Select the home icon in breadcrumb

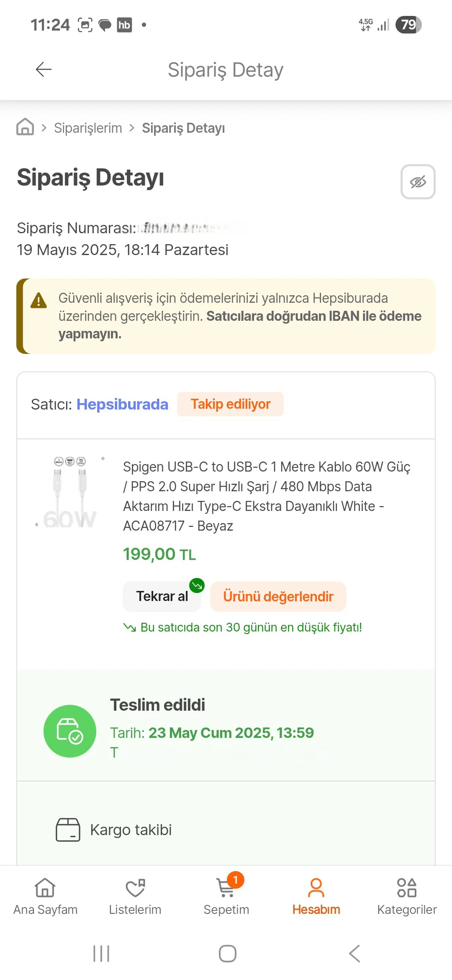click(x=25, y=127)
